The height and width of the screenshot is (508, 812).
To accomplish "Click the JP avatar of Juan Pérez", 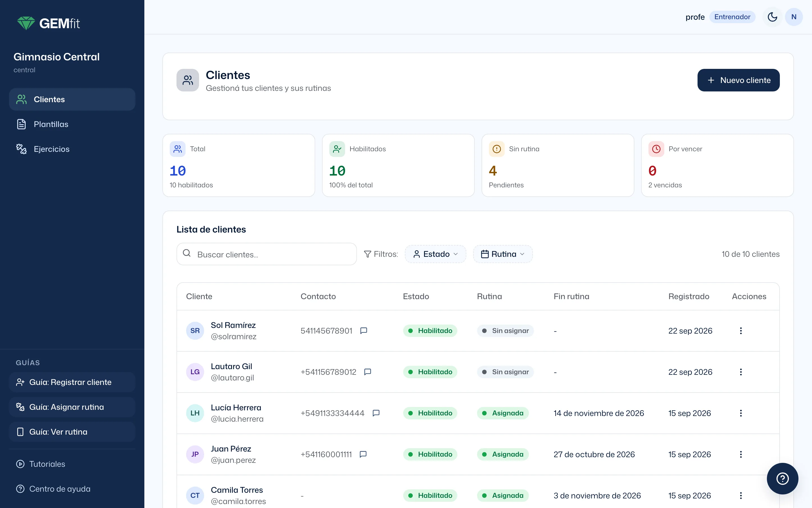I will 195,454.
